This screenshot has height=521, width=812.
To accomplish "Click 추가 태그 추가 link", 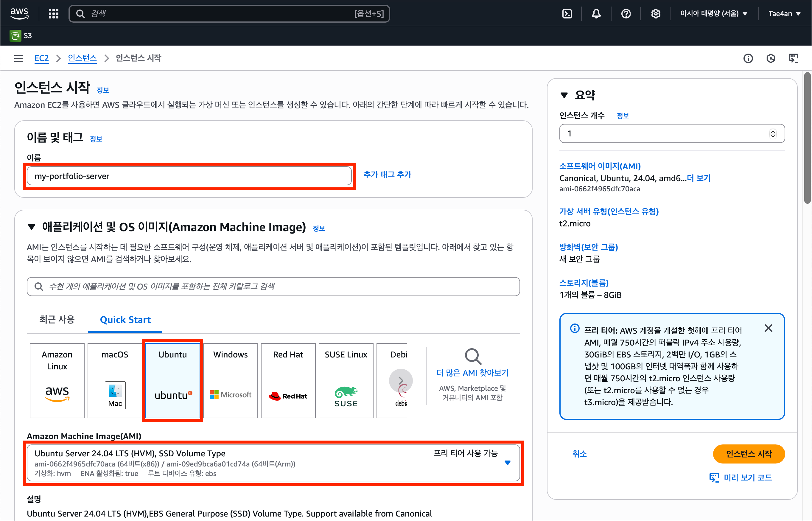I will point(387,174).
